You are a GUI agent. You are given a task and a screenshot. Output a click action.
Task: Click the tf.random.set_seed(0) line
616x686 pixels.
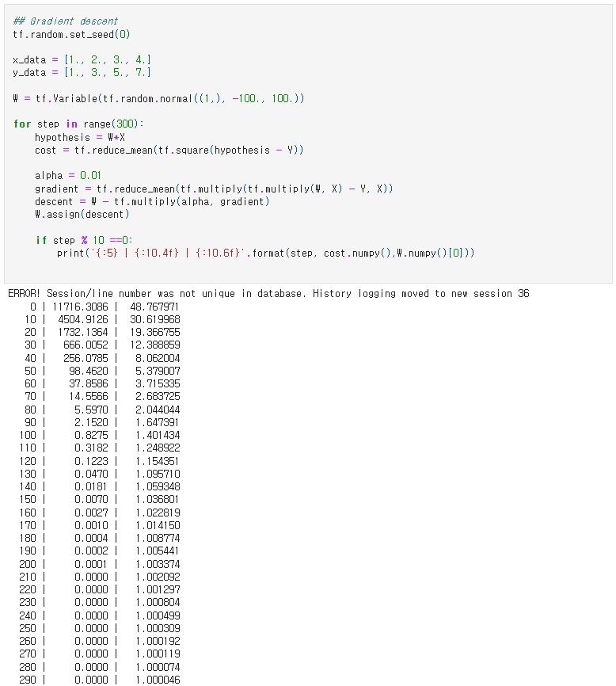pos(71,34)
